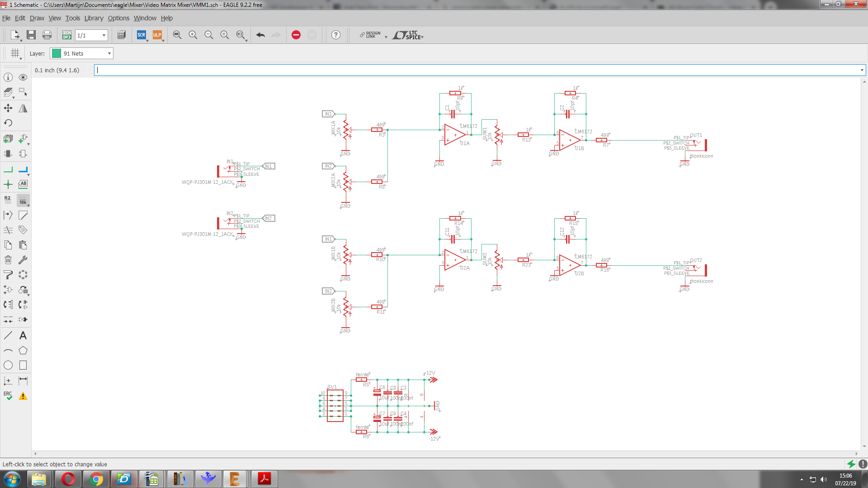Select the Paste tool in the sidebar
This screenshot has width=868, height=488.
point(23,245)
